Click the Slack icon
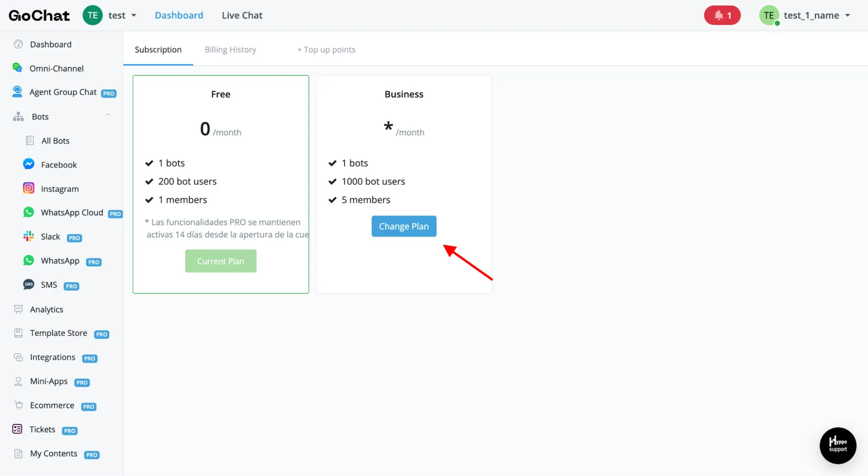This screenshot has width=868, height=476. (29, 236)
